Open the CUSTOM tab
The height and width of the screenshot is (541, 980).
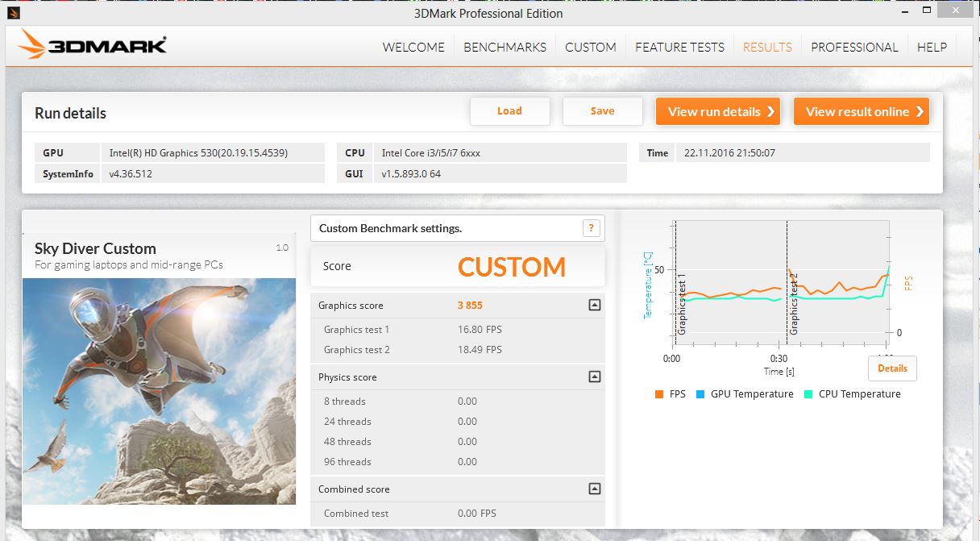click(x=590, y=47)
